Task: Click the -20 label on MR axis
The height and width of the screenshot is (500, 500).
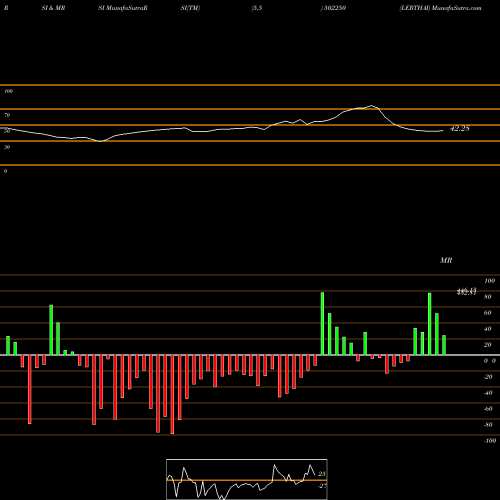Action: (488, 377)
